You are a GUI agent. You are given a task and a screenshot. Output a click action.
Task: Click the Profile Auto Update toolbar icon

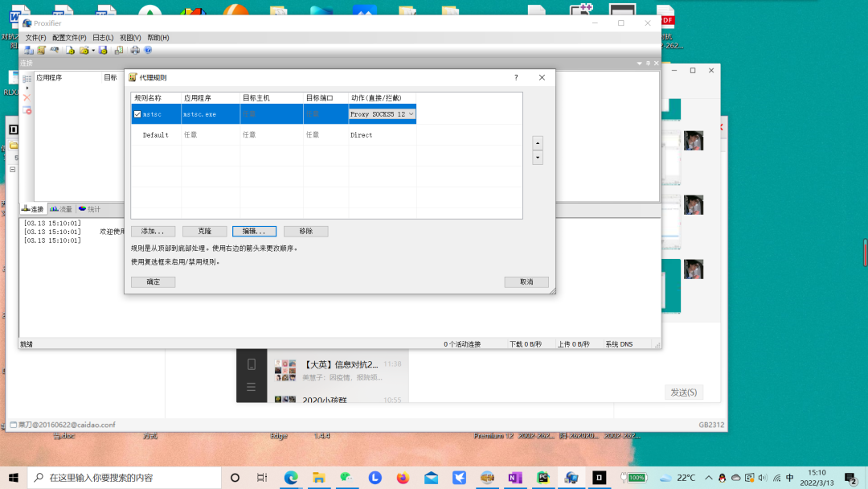(118, 51)
